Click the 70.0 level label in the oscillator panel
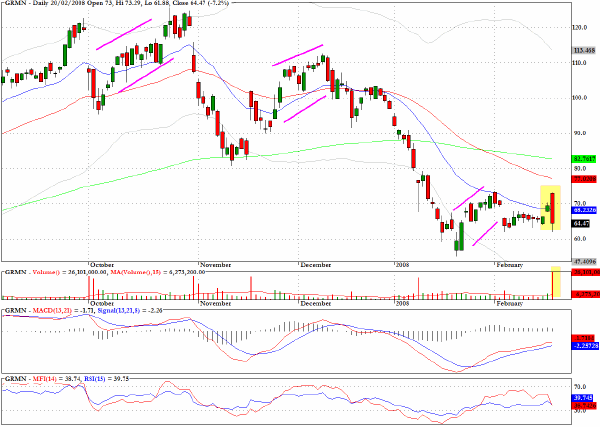This screenshot has height=427, width=600. click(579, 387)
